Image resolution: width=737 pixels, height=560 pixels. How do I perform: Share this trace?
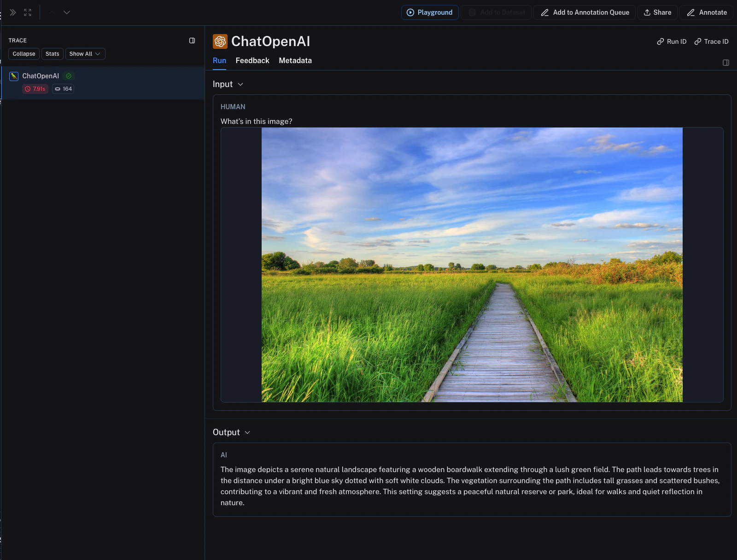click(x=657, y=12)
